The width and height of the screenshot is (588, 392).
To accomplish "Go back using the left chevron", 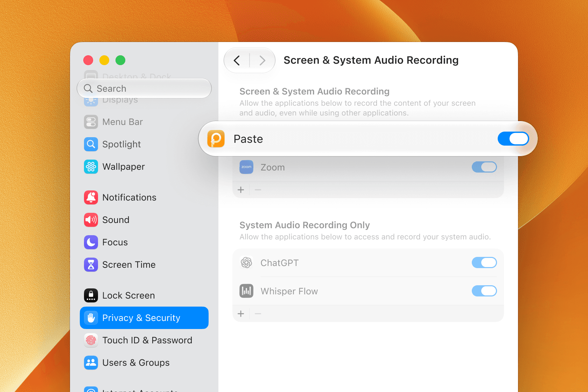I will click(237, 61).
